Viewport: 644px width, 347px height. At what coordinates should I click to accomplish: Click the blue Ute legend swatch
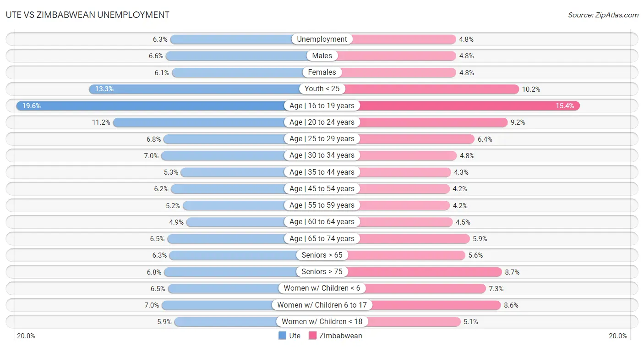click(282, 336)
